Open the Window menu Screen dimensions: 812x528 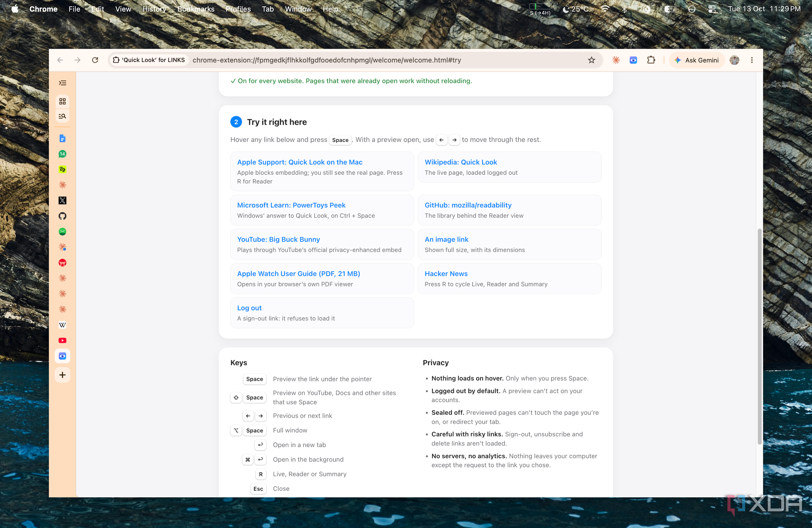point(298,9)
